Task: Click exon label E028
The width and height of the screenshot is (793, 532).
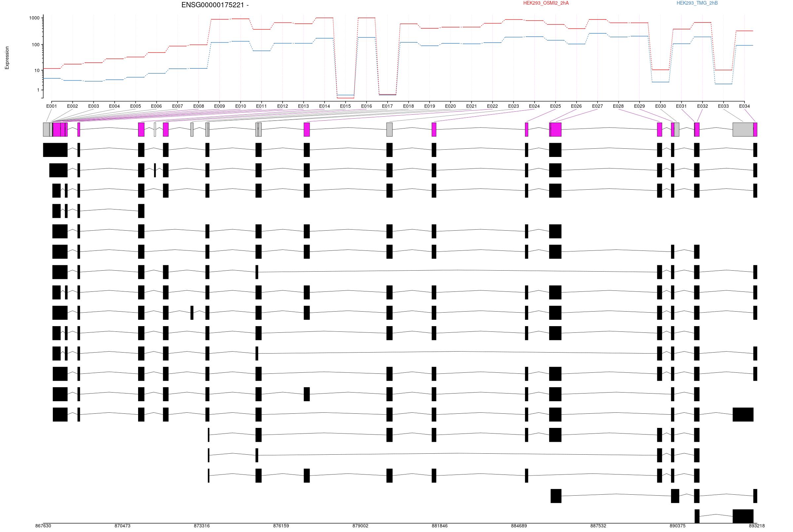Action: [618, 106]
